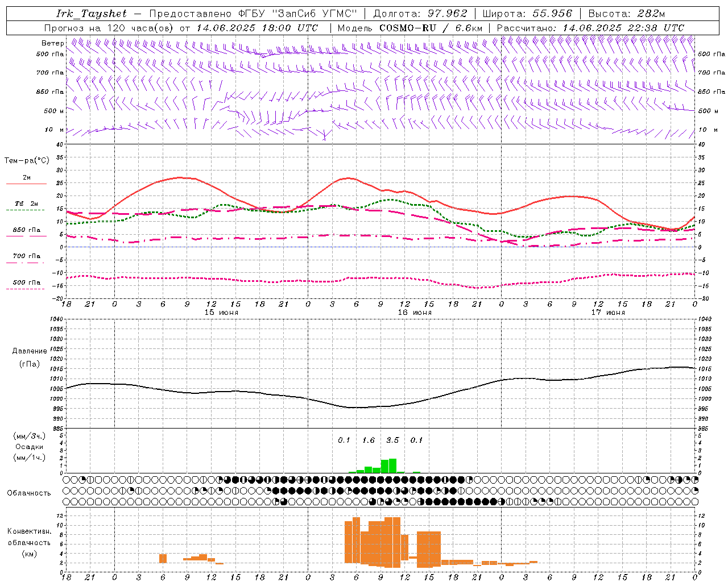
Task: Click the Осадки precipitation label
Action: [x=29, y=447]
